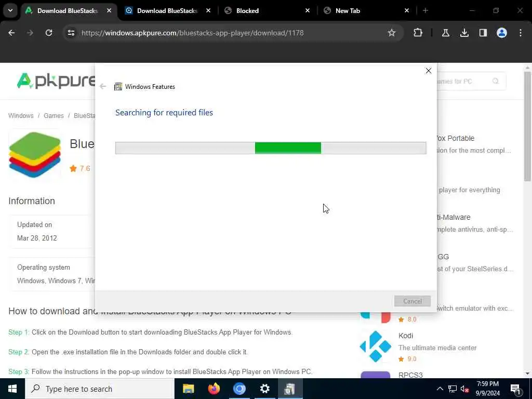Screen dimensions: 532x399
Task: Open Settings gear from taskbar
Action: click(x=264, y=389)
